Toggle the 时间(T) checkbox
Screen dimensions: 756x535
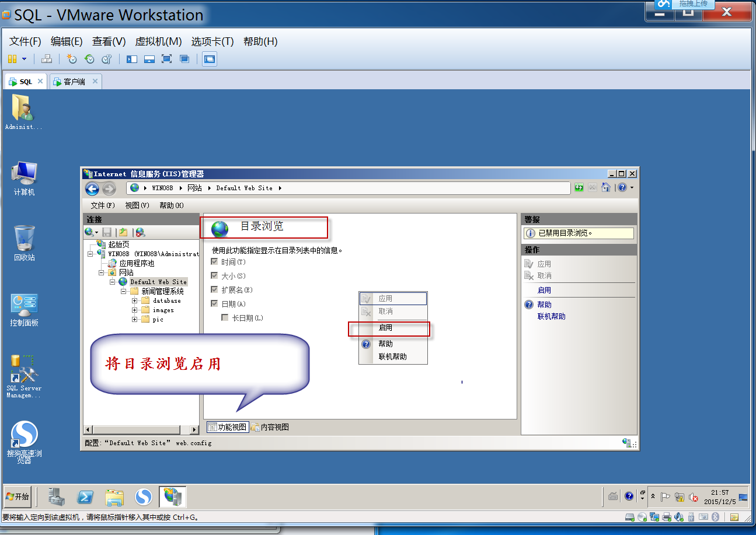coord(214,262)
